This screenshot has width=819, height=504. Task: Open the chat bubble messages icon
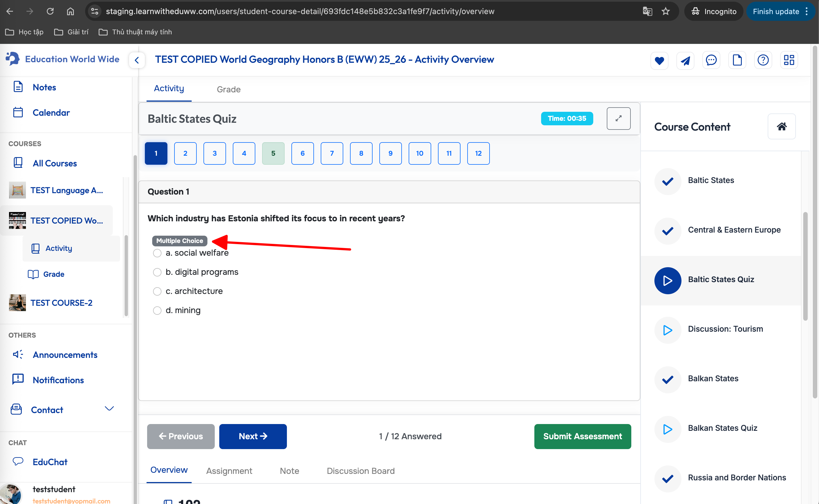tap(711, 60)
